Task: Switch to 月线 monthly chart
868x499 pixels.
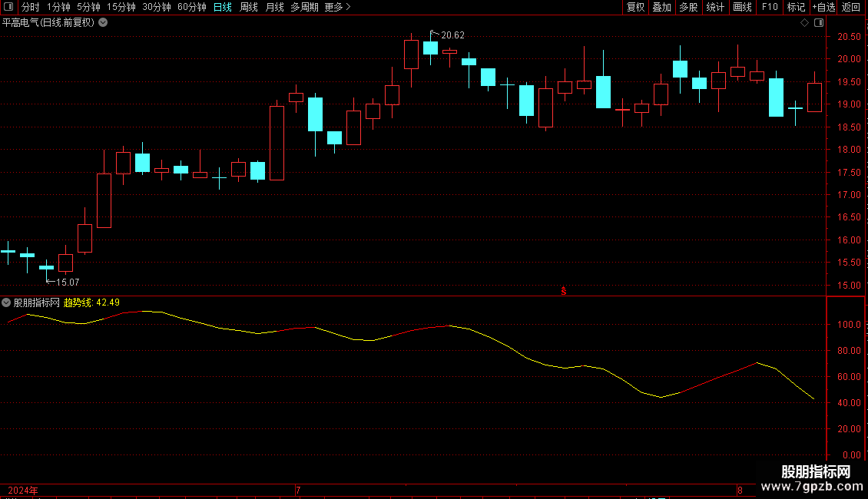Action: coord(274,7)
